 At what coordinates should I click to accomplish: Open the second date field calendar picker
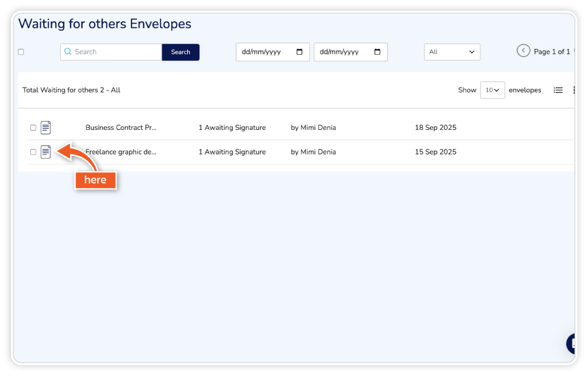(x=377, y=52)
